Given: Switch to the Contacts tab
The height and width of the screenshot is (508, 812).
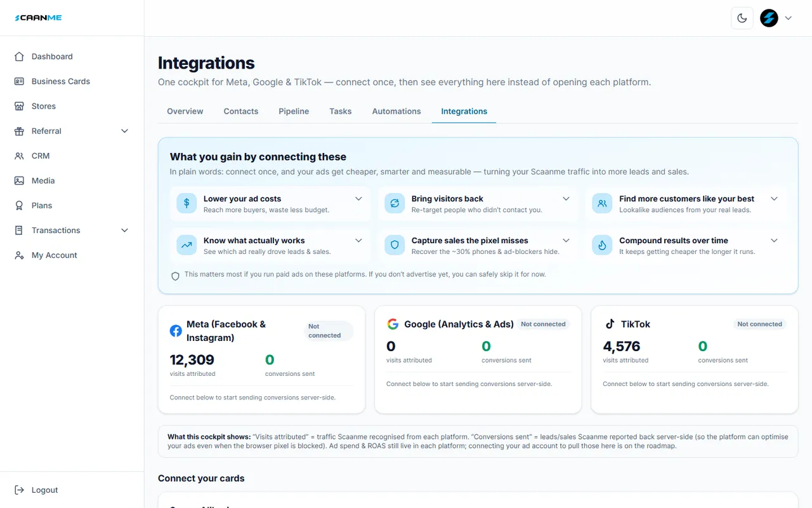Looking at the screenshot, I should coord(241,111).
